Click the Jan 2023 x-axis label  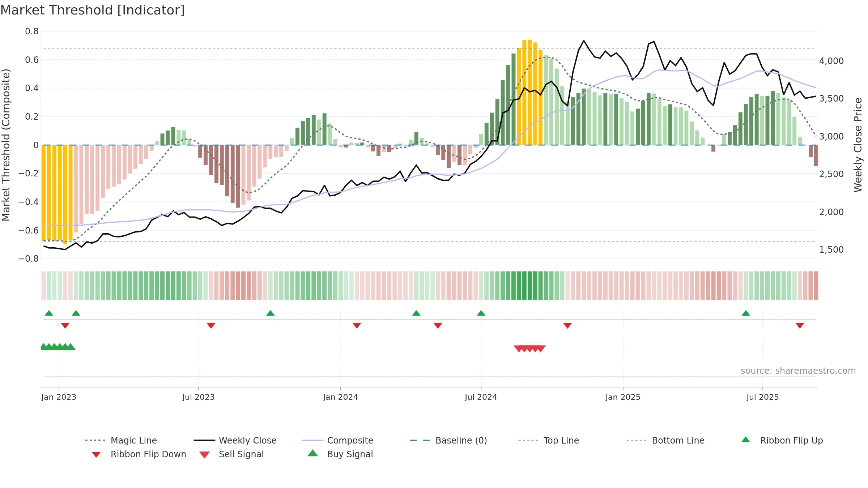coord(59,397)
